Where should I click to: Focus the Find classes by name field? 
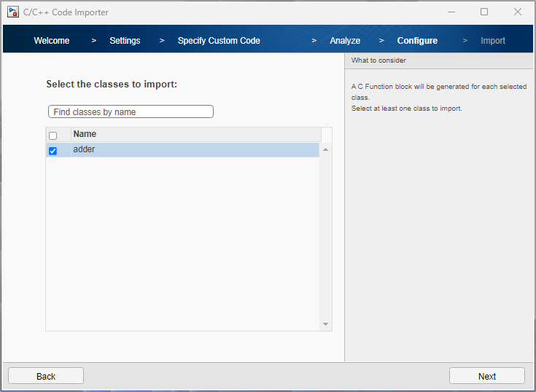click(x=131, y=111)
